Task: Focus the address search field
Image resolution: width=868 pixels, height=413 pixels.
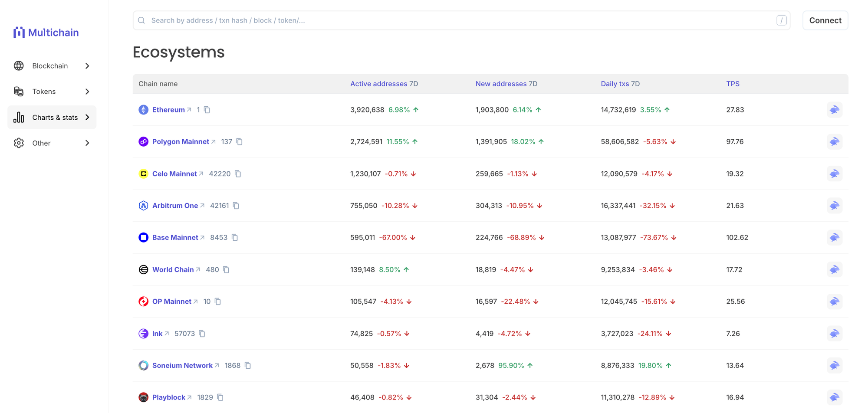Action: [460, 20]
